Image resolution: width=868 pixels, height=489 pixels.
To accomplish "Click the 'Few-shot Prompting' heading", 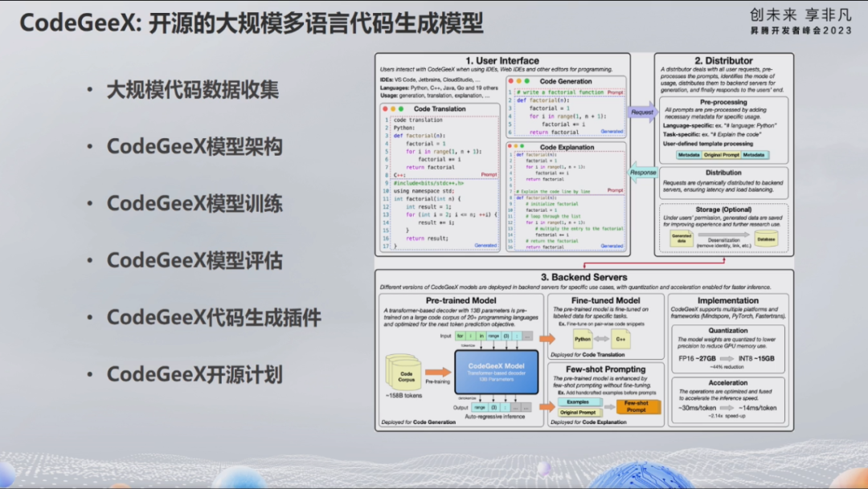I will [606, 369].
